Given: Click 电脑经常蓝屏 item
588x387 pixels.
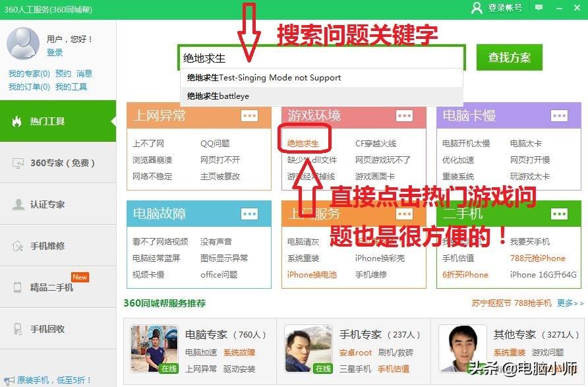Looking at the screenshot, I should click(156, 258).
